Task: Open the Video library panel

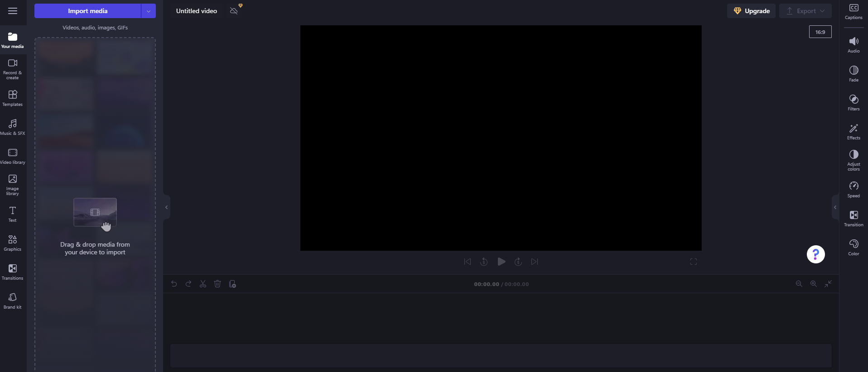Action: click(x=13, y=156)
